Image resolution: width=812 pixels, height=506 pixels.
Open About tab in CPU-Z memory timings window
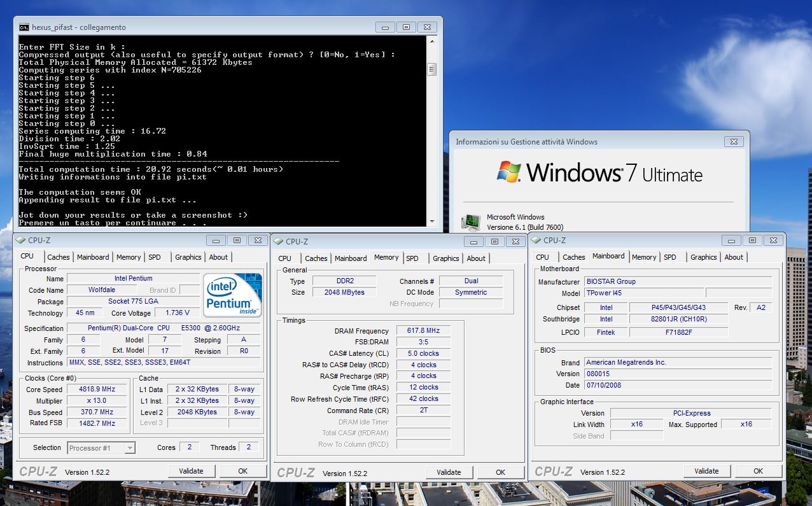pos(476,258)
